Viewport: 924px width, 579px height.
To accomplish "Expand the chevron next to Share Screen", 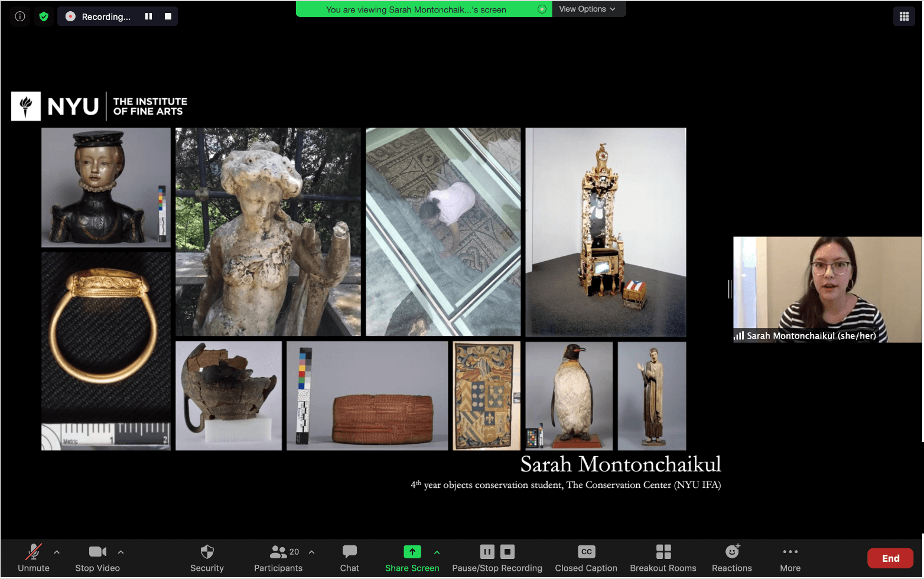I will (x=437, y=552).
